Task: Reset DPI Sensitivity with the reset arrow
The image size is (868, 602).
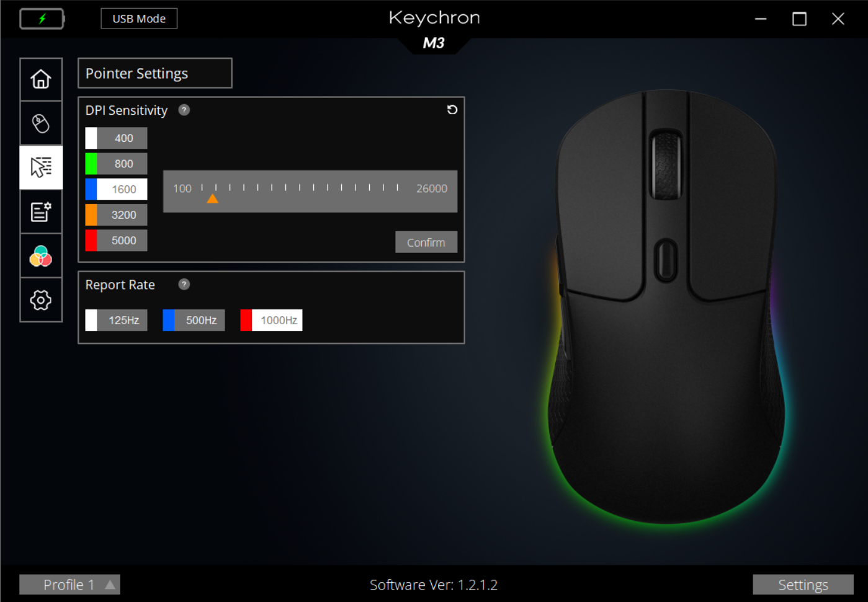Action: (x=452, y=110)
